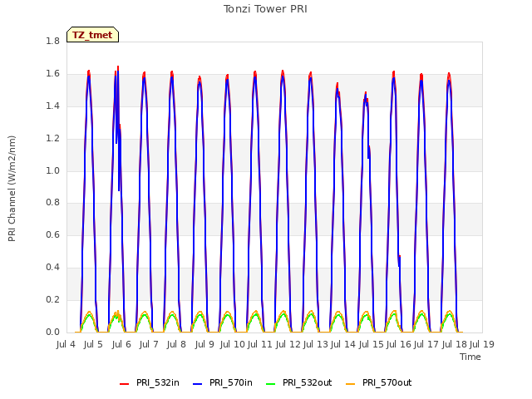The width and height of the screenshot is (532, 399).
Task: Click the y-axis label PRI Channel (W/m2/nm)
Action: click(x=12, y=189)
